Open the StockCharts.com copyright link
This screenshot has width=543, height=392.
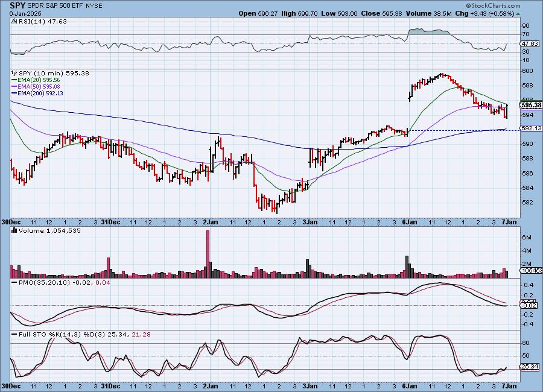493,5
